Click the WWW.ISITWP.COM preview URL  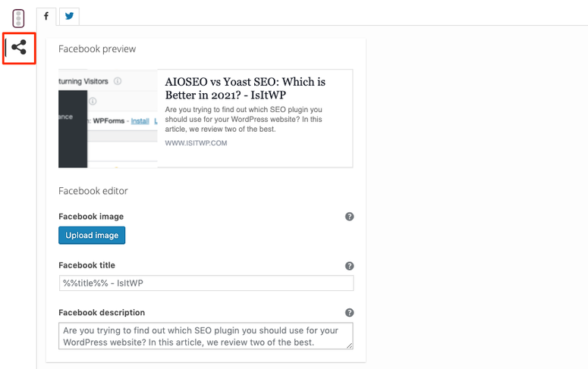196,143
